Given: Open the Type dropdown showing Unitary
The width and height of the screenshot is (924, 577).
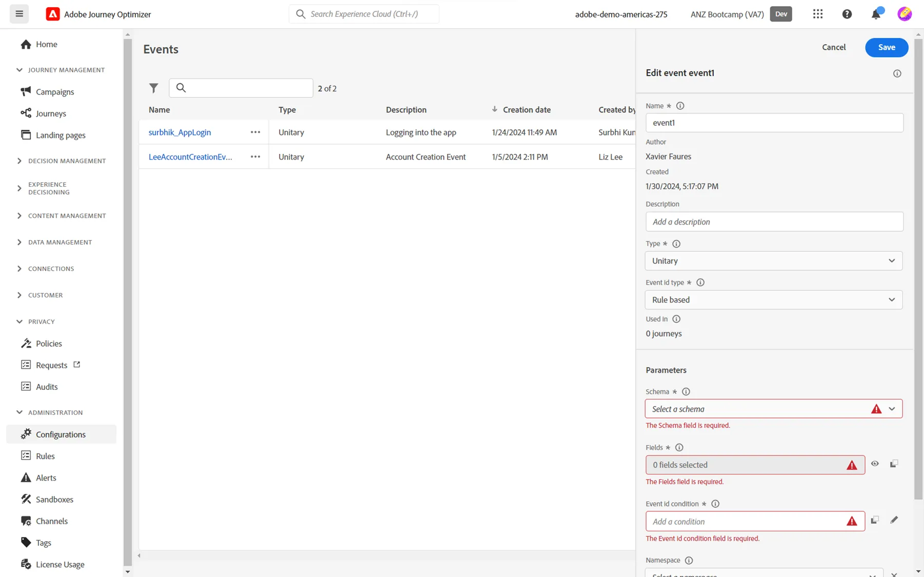Looking at the screenshot, I should tap(773, 261).
